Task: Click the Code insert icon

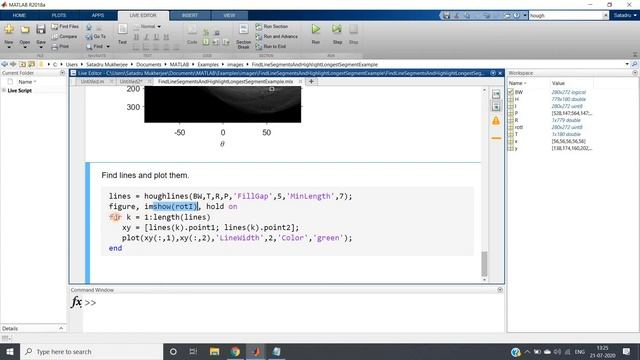Action: point(192,29)
